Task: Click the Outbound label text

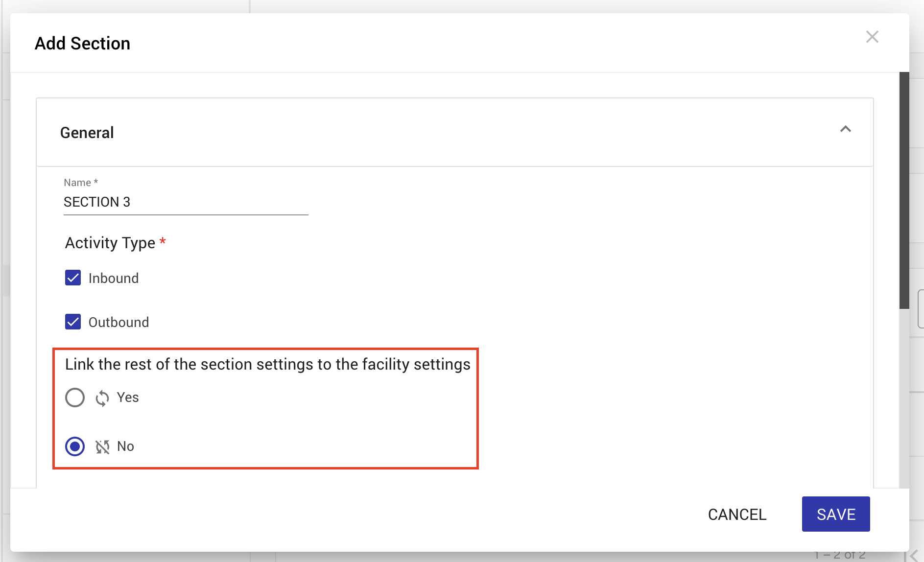Action: coord(118,322)
